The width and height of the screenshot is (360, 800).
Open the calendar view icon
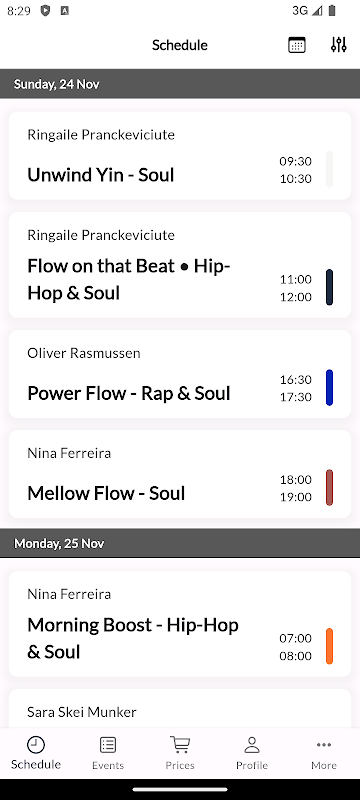[x=297, y=45]
